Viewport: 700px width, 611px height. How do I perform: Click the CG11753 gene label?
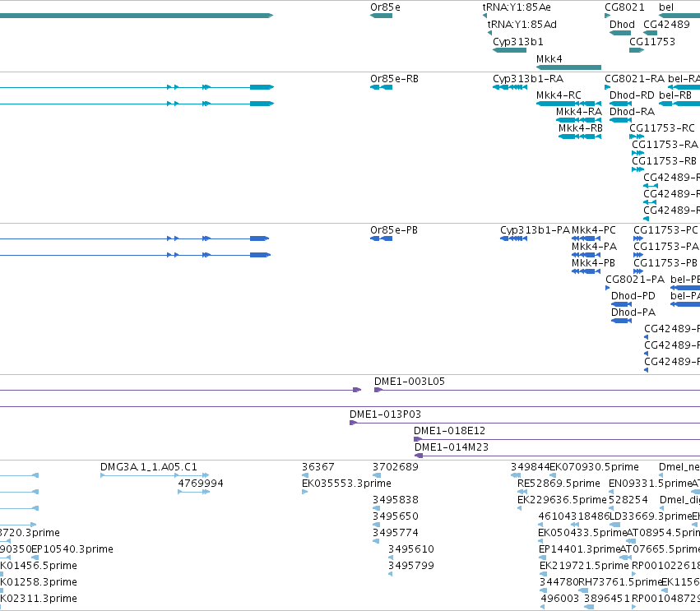(x=652, y=41)
